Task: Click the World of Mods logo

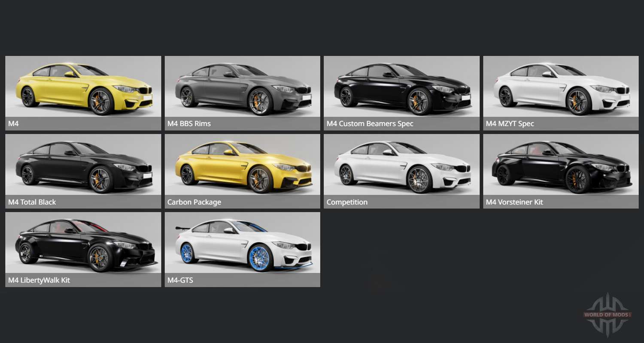Action: (x=607, y=315)
